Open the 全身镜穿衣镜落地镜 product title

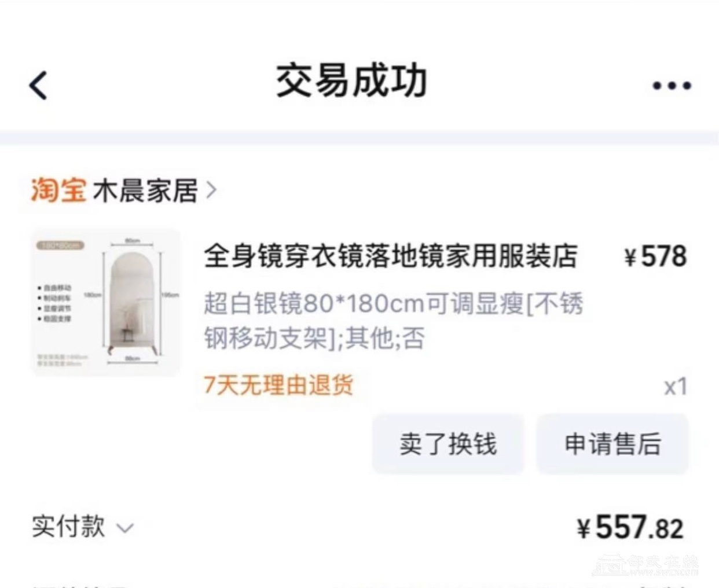[x=391, y=256]
